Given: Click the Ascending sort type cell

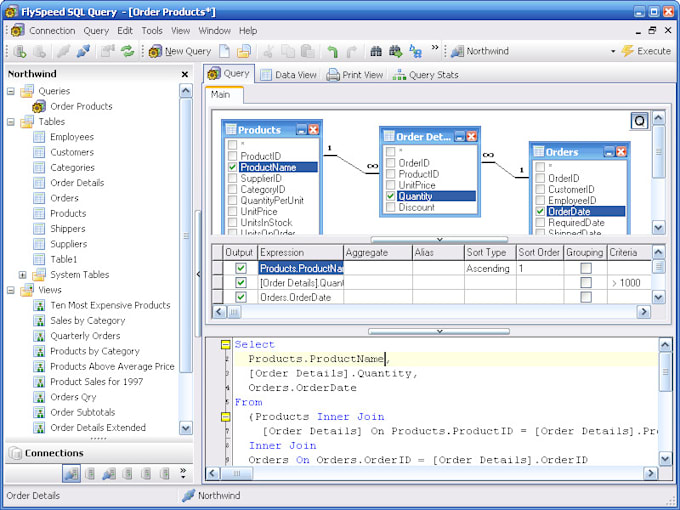Looking at the screenshot, I should point(490,268).
